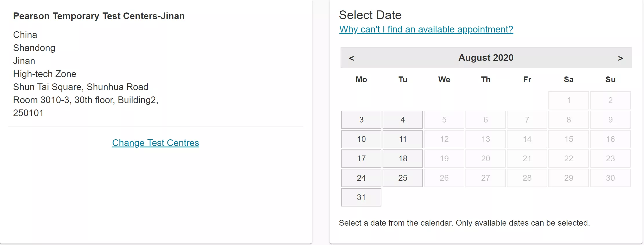Click the disabled August 15 cell

pos(569,139)
